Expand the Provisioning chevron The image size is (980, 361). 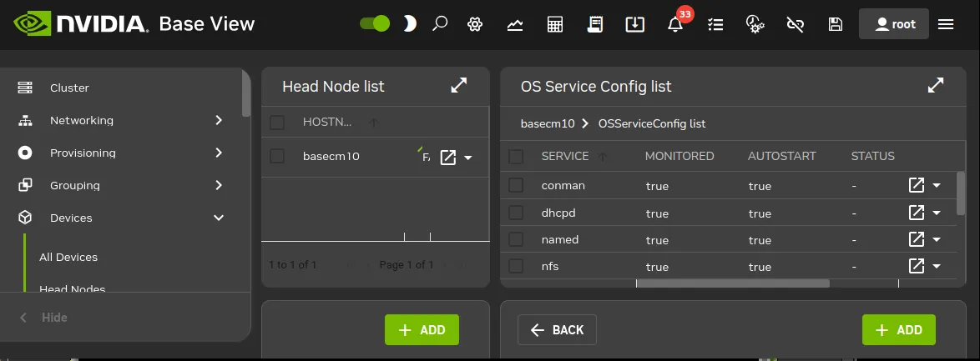coord(219,153)
